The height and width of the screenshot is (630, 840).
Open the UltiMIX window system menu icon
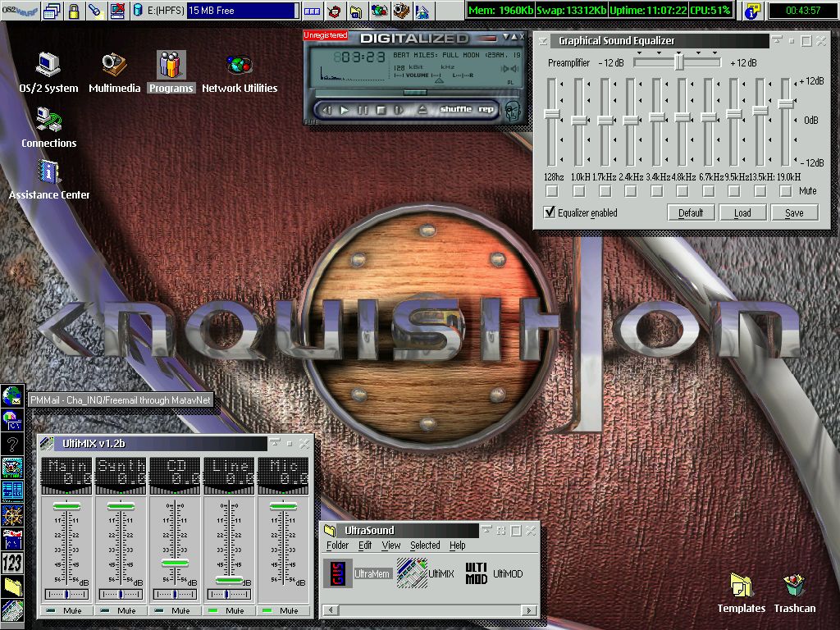(x=47, y=444)
